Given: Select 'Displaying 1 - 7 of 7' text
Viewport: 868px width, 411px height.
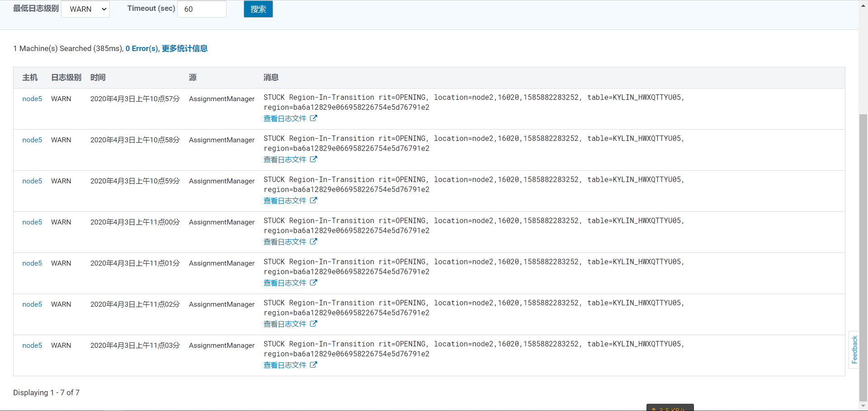Looking at the screenshot, I should tap(46, 392).
